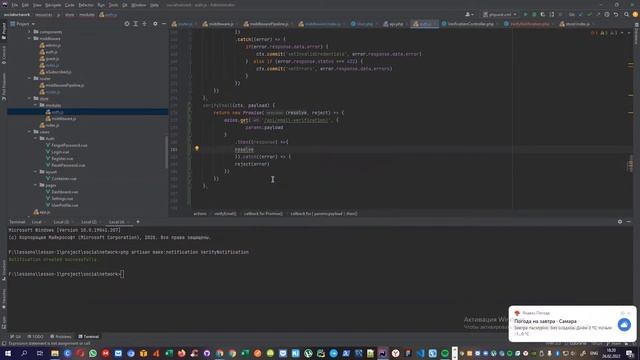This screenshot has height=360, width=640.
Task: Open the Git tool window button
Action: [16, 337]
